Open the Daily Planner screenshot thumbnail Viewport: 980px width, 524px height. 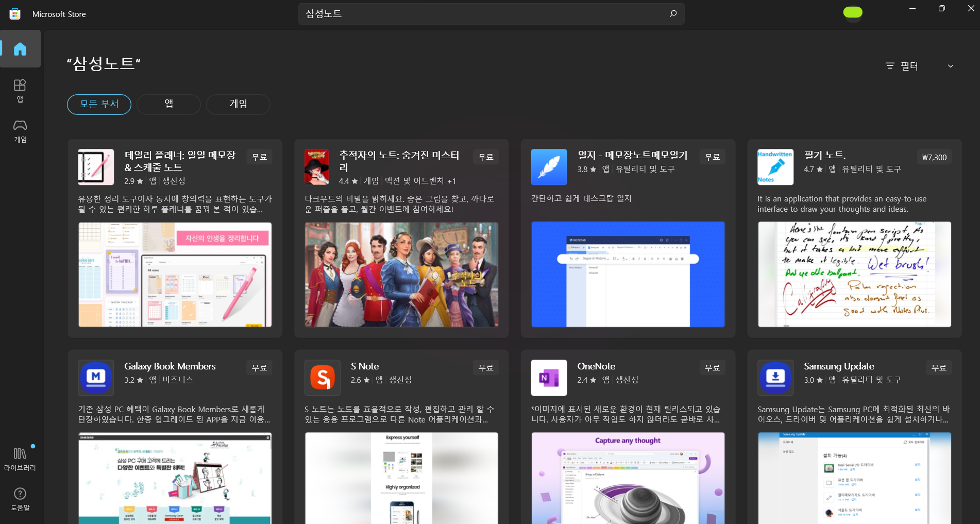click(175, 275)
